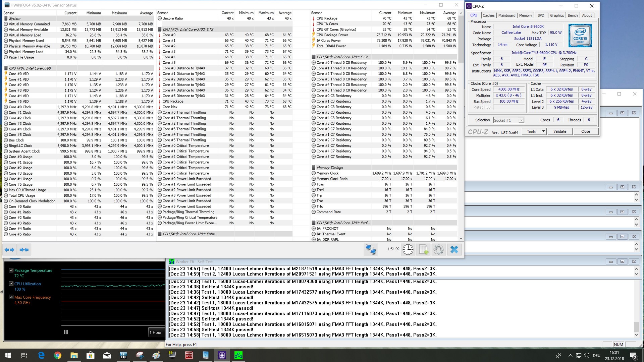This screenshot has width=644, height=362.
Task: Open the monitor icon labeled 99 on the taskbar
Action: point(173,355)
